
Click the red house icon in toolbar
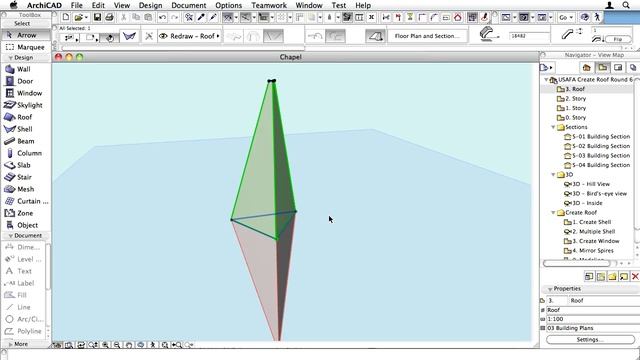pyautogui.click(x=458, y=17)
